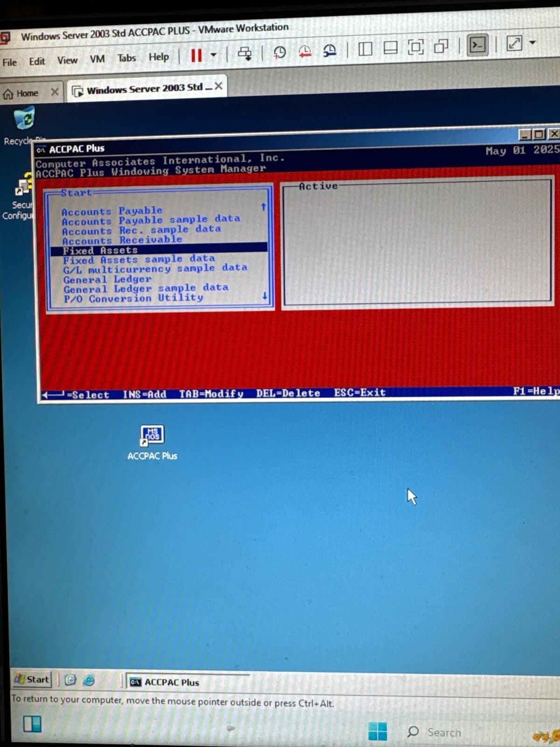The height and width of the screenshot is (747, 560).
Task: Open the snapshot manager icon
Action: (x=329, y=50)
